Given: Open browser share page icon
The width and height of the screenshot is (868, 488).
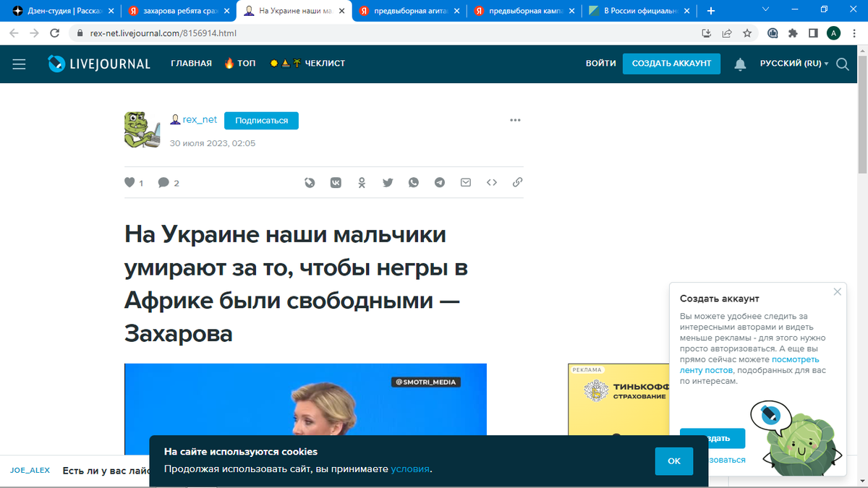Looking at the screenshot, I should [x=727, y=33].
